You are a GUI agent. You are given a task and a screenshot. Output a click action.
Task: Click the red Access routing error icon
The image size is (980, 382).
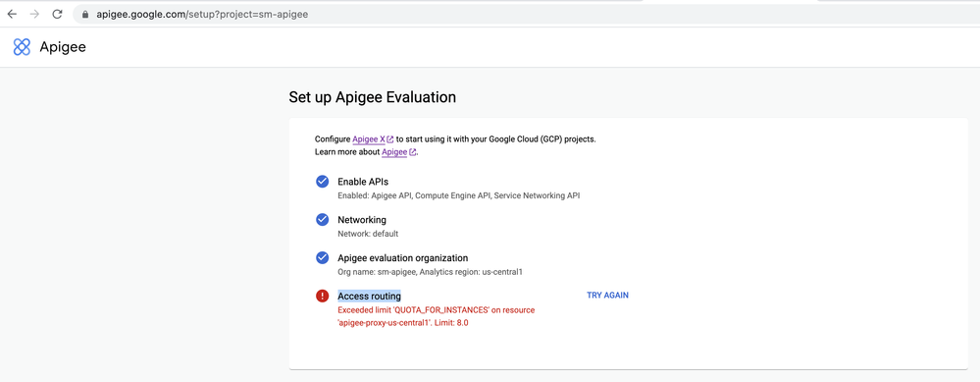point(323,296)
